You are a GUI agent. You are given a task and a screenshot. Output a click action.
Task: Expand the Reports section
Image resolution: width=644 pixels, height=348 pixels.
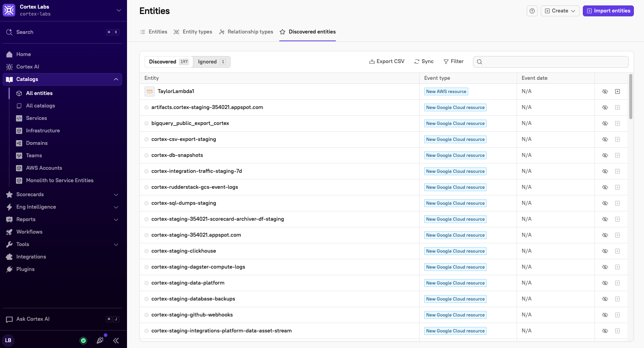pyautogui.click(x=116, y=220)
